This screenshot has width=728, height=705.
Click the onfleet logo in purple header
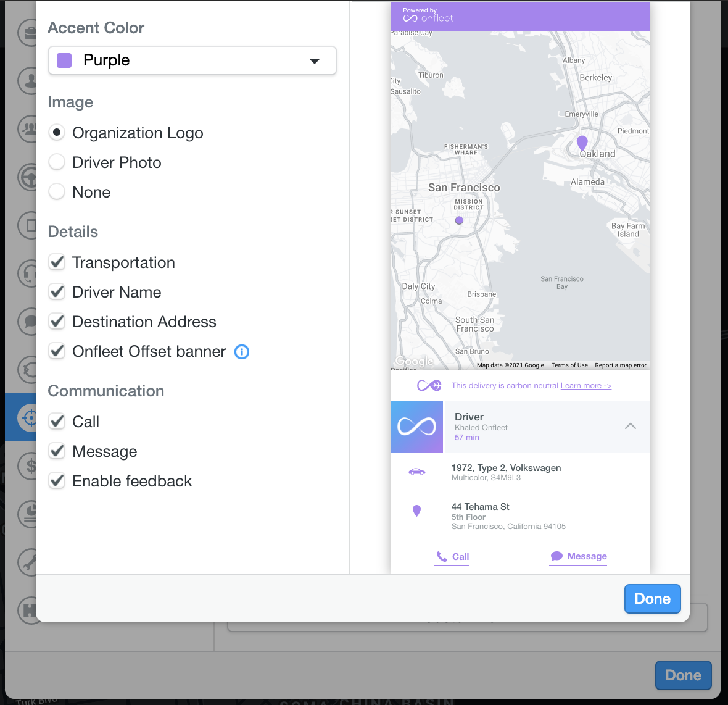(428, 18)
